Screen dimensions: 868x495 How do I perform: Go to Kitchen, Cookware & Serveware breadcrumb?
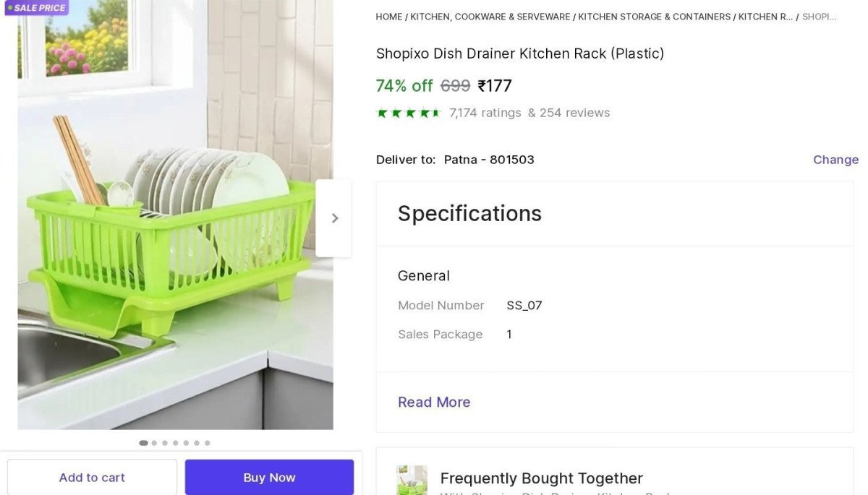pos(490,17)
